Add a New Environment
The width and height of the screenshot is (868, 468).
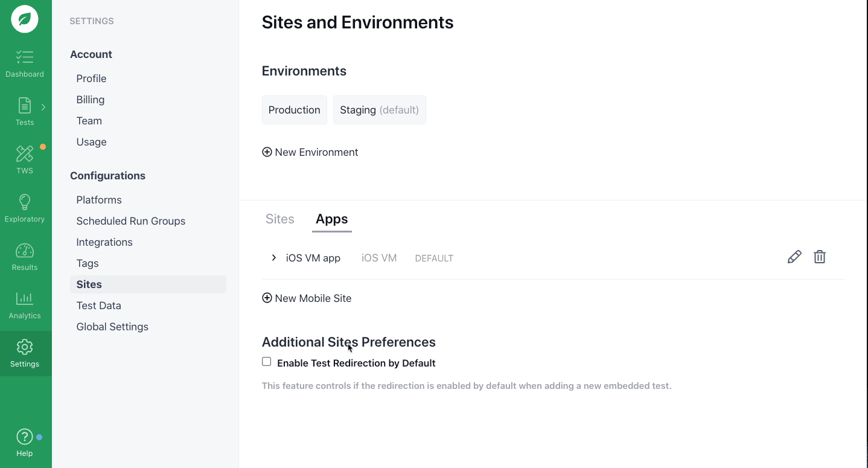point(310,152)
